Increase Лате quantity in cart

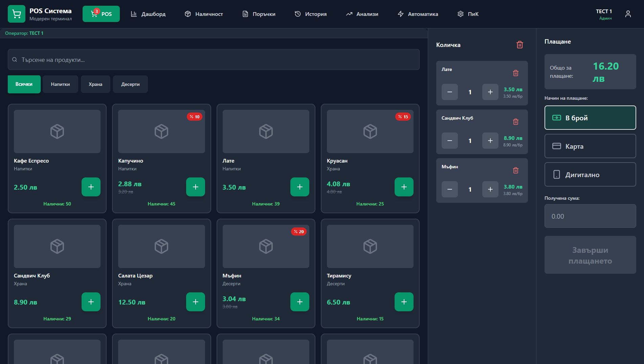point(490,92)
